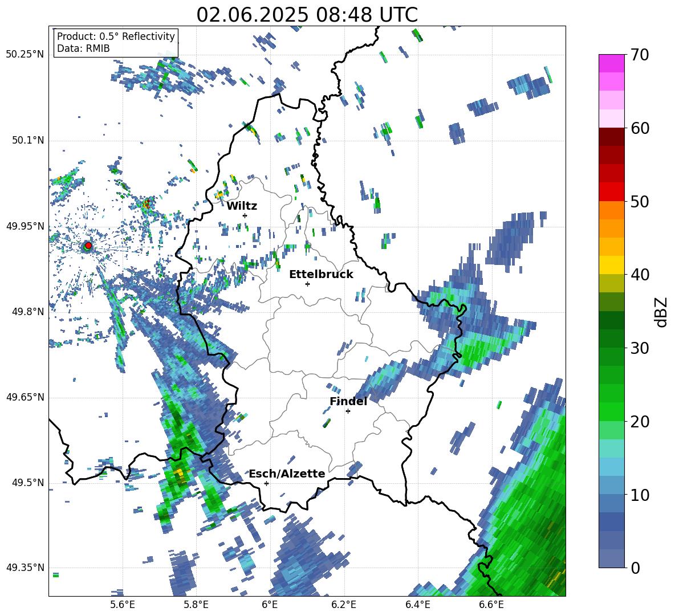675x616 pixels.
Task: Click the dark red colorbar swatch below 60
Action: (x=611, y=137)
